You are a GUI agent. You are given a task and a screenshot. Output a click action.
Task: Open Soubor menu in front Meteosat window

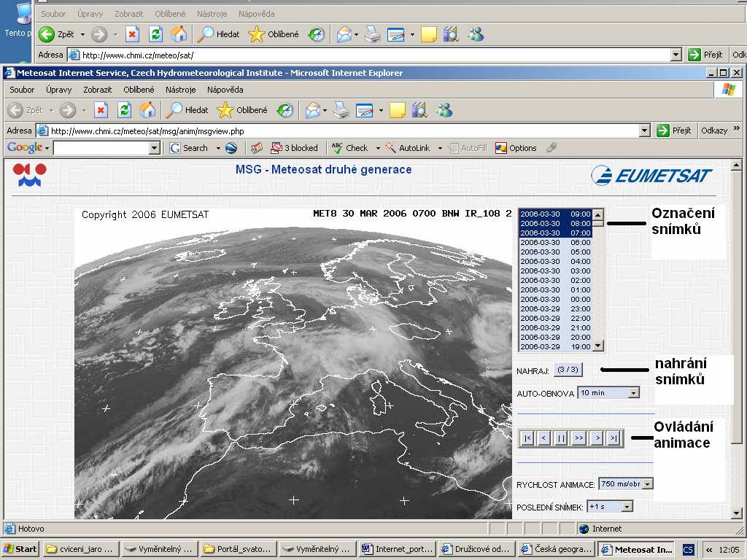pyautogui.click(x=22, y=90)
